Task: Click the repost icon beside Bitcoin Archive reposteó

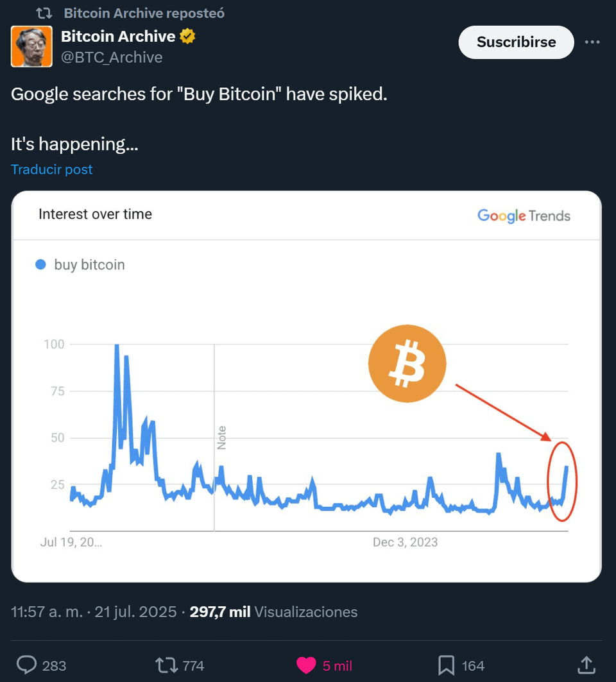Action: 44,13
